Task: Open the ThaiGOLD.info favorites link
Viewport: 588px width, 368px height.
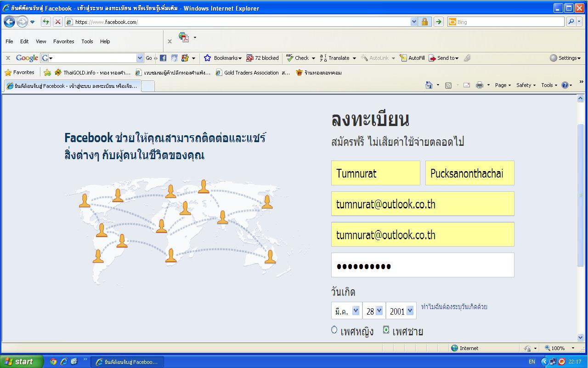Action: [x=93, y=72]
